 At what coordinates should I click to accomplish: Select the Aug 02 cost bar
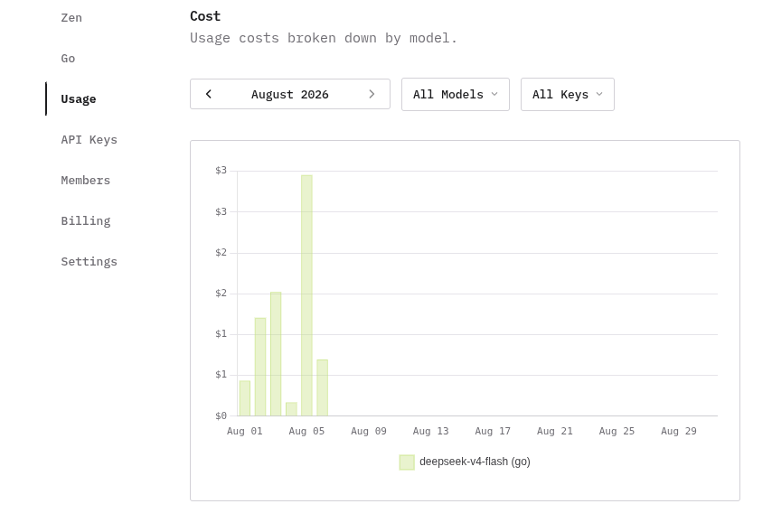click(260, 367)
